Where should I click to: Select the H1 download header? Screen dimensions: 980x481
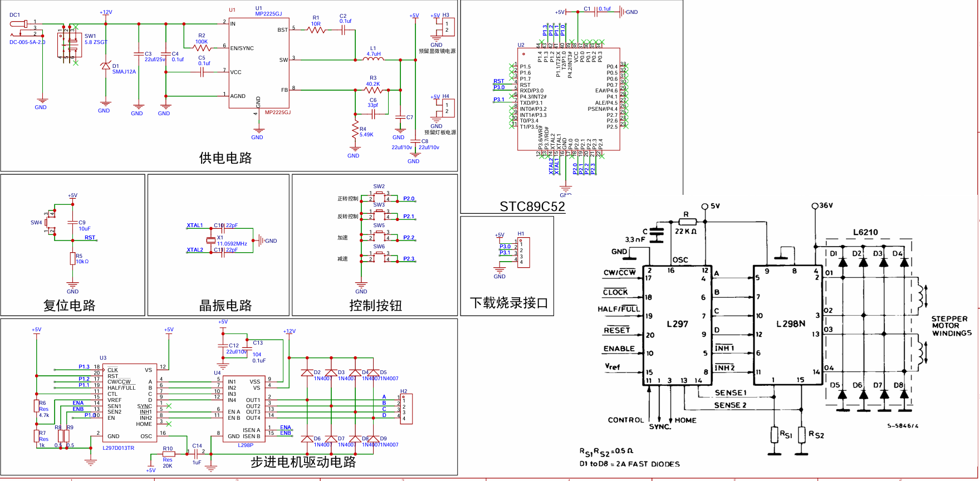[x=523, y=253]
